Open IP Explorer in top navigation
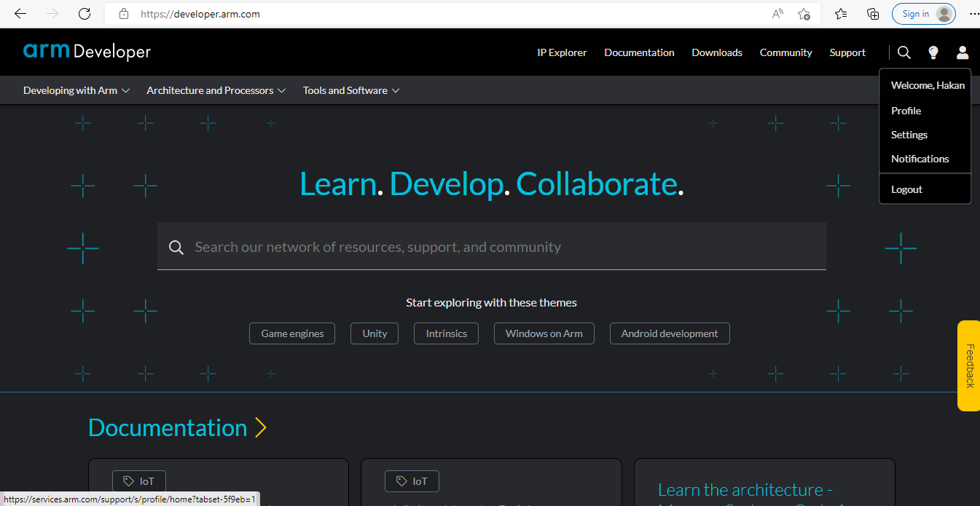The width and height of the screenshot is (980, 506). pos(562,52)
